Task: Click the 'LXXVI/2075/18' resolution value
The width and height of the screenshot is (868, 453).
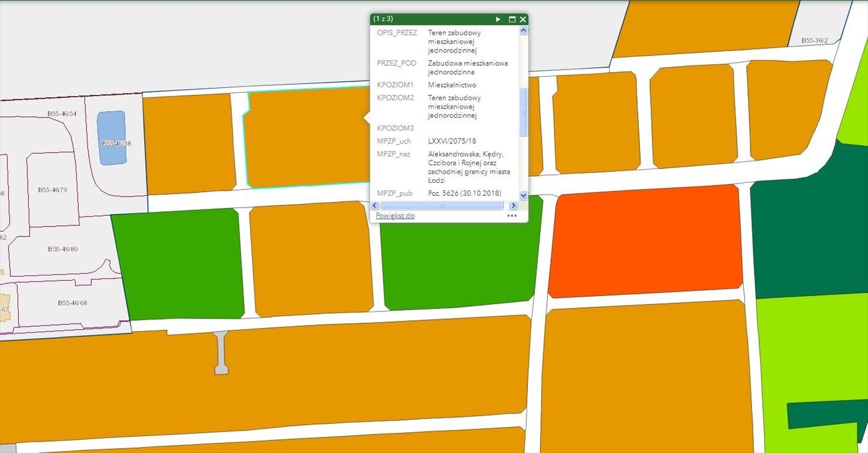Action: tap(452, 141)
